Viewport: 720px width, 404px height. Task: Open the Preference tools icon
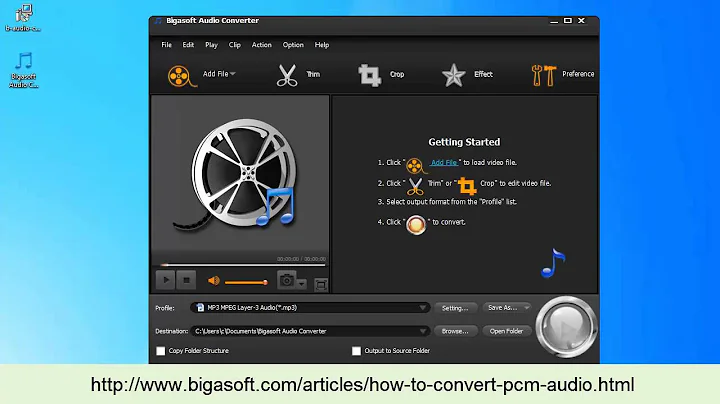click(x=543, y=75)
